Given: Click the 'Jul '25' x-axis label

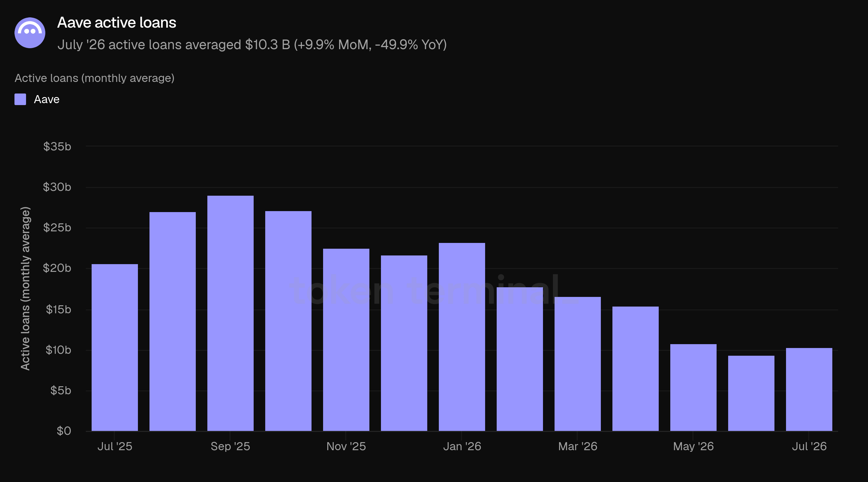Looking at the screenshot, I should [x=114, y=446].
